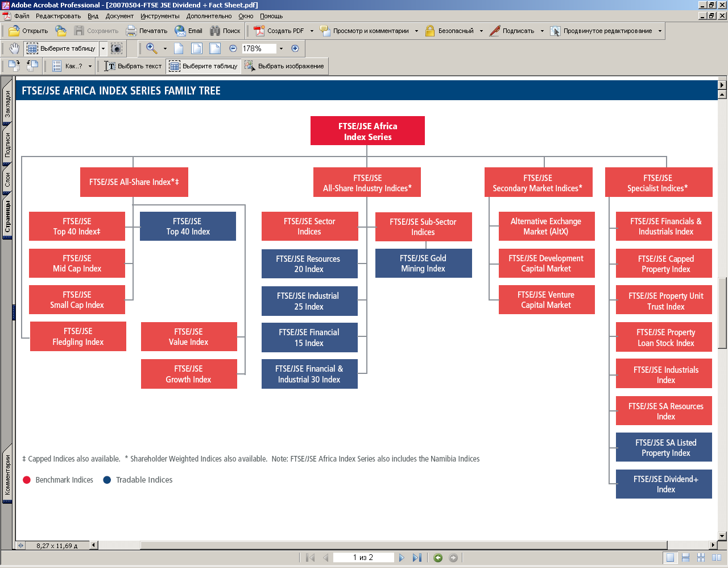The height and width of the screenshot is (568, 728).
Task: Open the Дополнительно menu
Action: (x=209, y=16)
